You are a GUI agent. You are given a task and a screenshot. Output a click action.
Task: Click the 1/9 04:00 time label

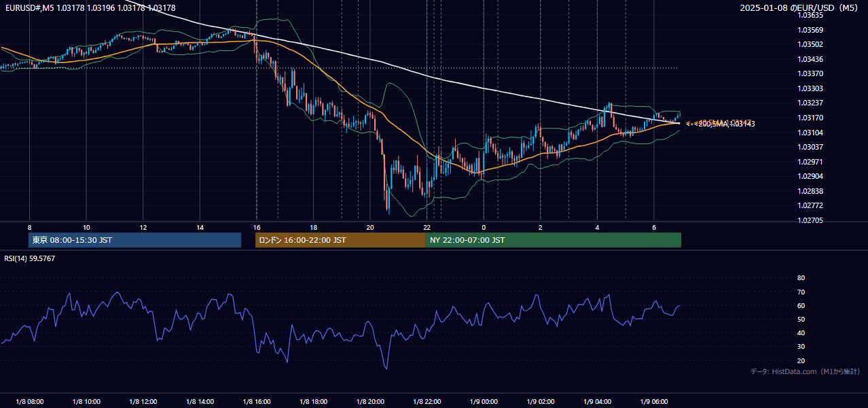pyautogui.click(x=597, y=401)
